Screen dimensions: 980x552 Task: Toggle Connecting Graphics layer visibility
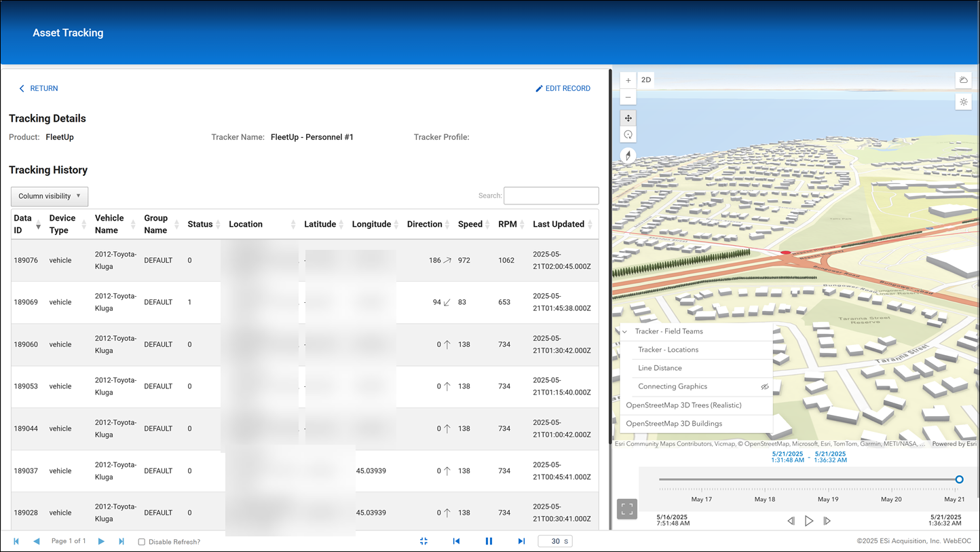point(764,386)
